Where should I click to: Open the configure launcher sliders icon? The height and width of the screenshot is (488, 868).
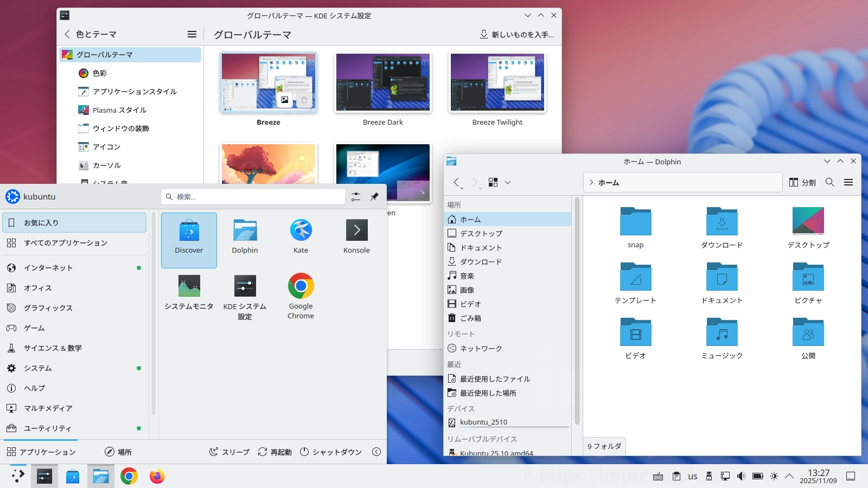click(x=356, y=197)
